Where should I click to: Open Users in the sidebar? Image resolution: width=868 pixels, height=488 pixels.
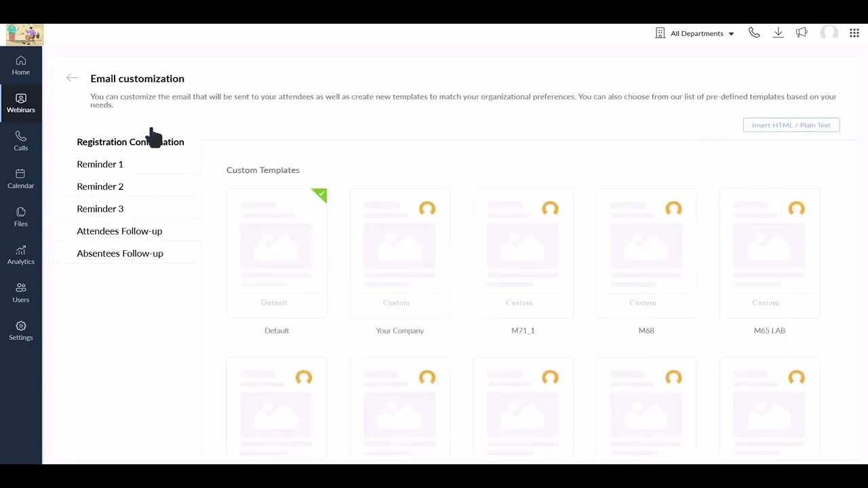[x=20, y=293]
